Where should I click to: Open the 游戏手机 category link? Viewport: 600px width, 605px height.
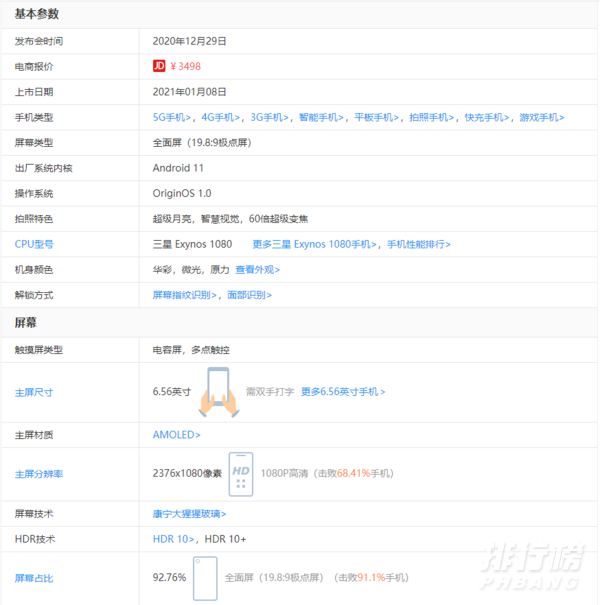(x=542, y=117)
